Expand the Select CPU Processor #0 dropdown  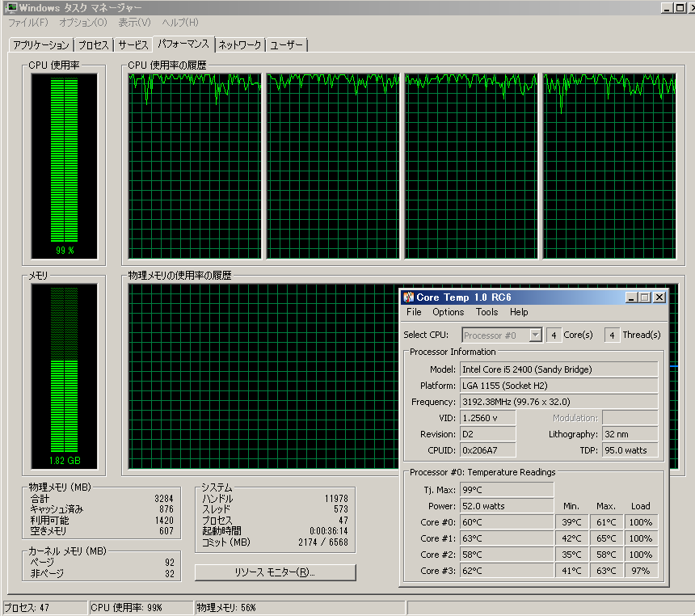pyautogui.click(x=536, y=335)
